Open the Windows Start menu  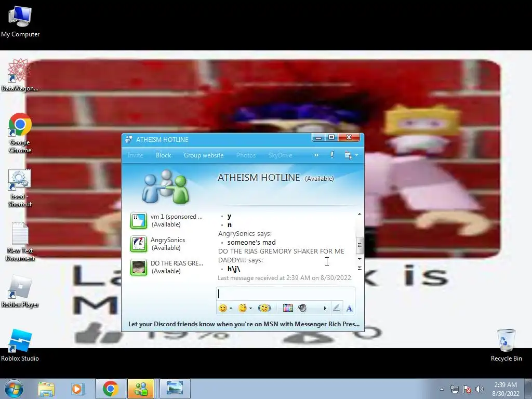[x=14, y=389]
